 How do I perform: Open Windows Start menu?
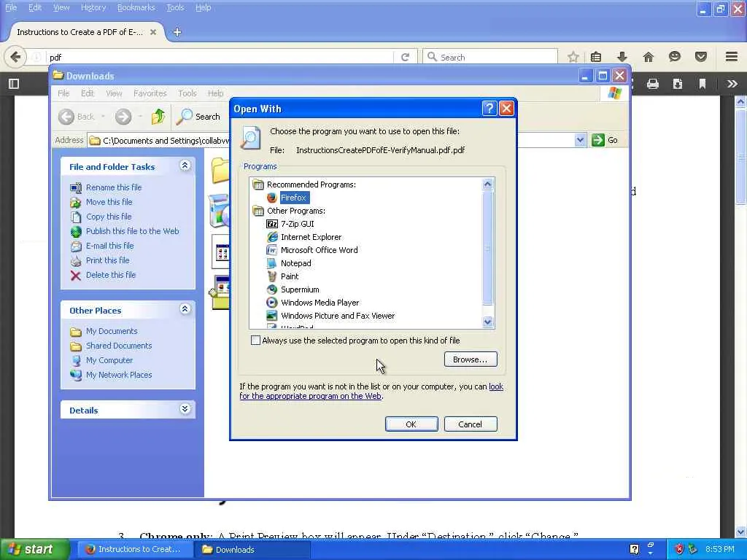34,550
